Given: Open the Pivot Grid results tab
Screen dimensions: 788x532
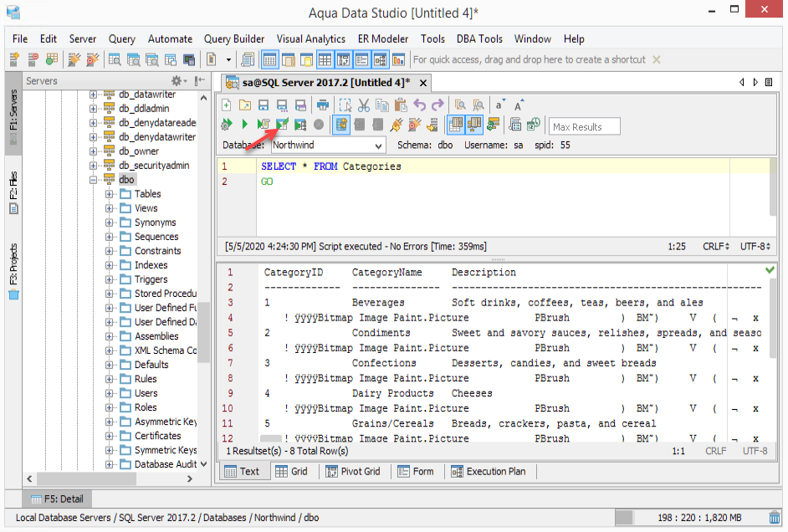Looking at the screenshot, I should pyautogui.click(x=351, y=472).
